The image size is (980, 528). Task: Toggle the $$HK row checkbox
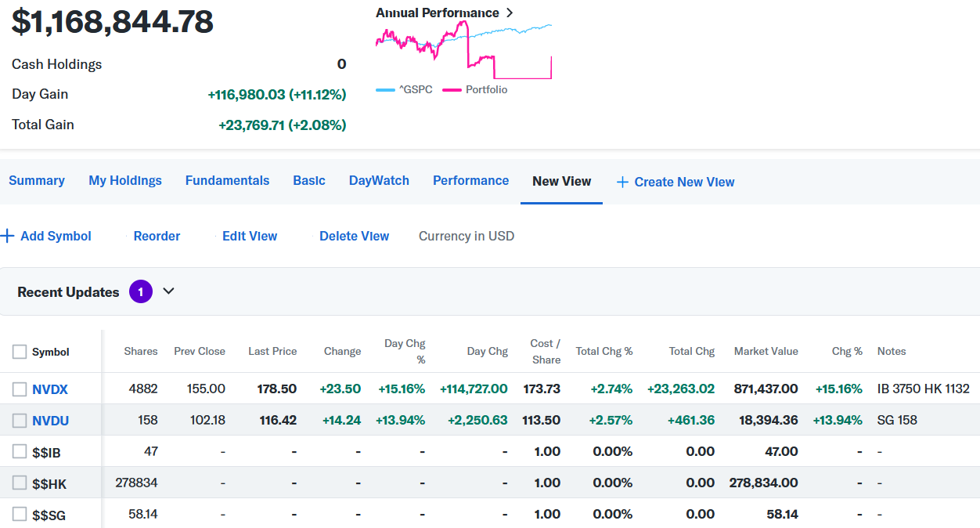pos(20,483)
